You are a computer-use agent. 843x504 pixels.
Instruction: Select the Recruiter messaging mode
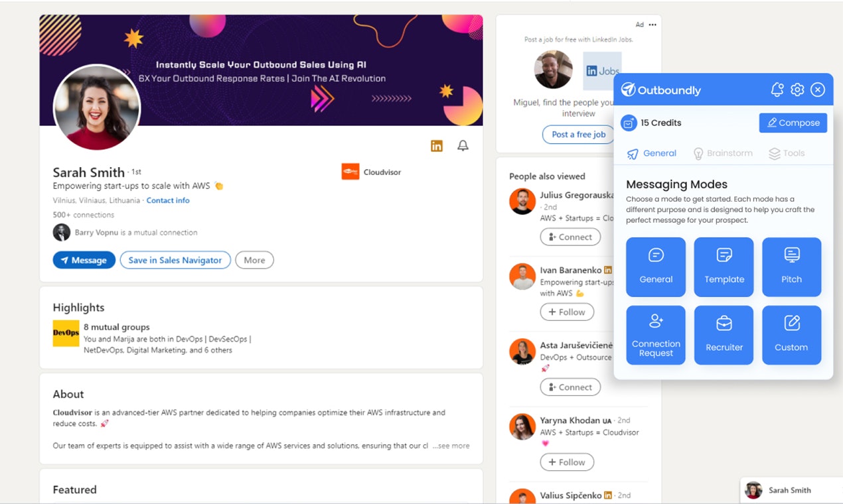[724, 335]
